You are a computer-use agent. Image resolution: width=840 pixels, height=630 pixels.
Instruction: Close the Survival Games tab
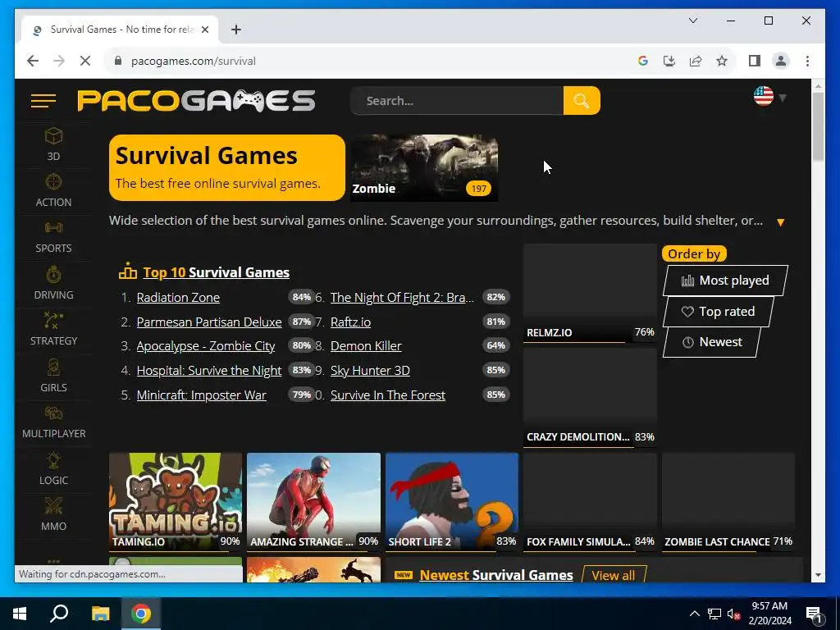click(204, 30)
